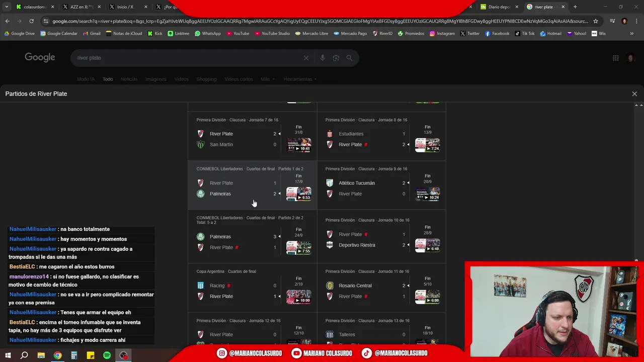Open the Twitter bookmark
644x362 pixels.
click(470, 34)
